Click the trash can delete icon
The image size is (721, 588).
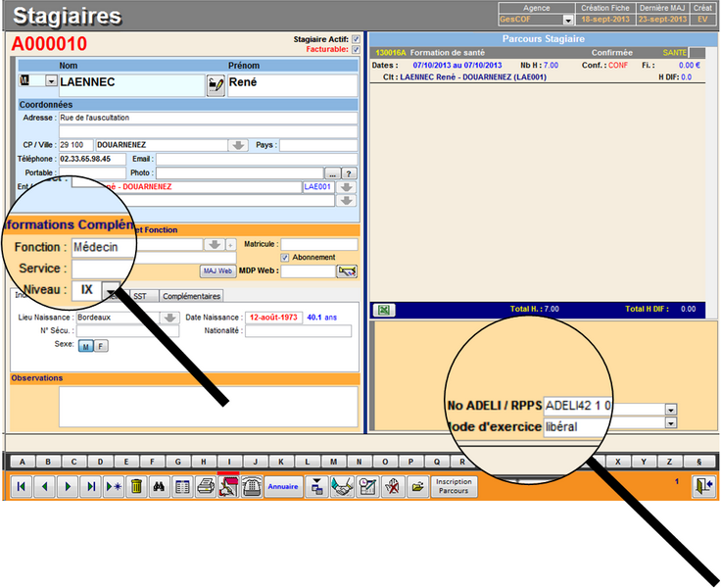pyautogui.click(x=137, y=486)
